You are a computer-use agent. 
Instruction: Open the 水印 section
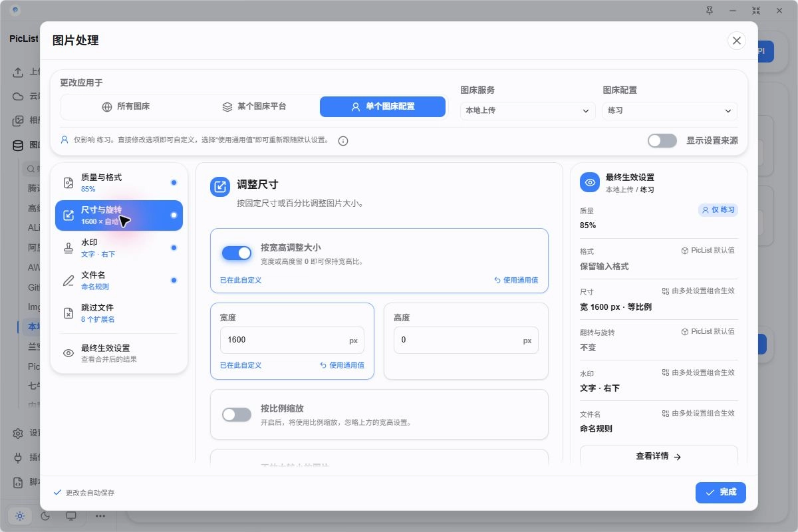119,248
